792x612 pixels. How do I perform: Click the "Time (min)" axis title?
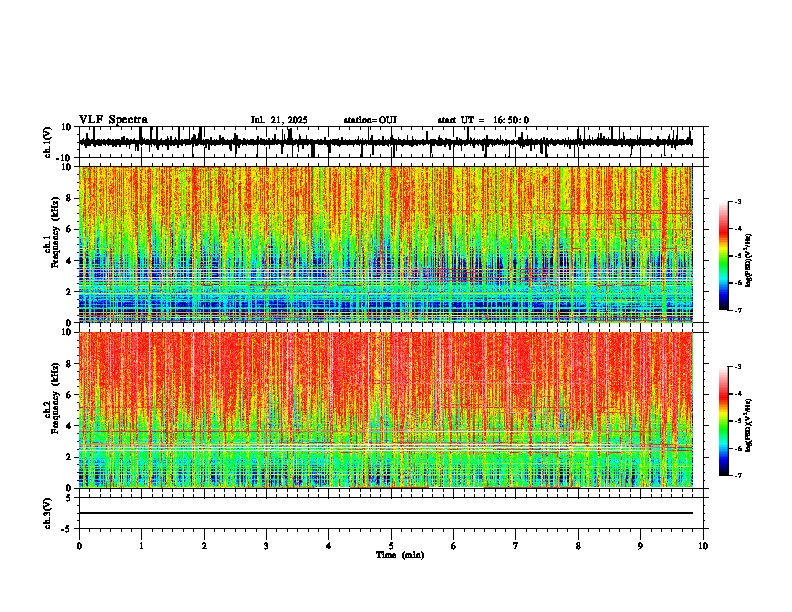click(x=400, y=555)
